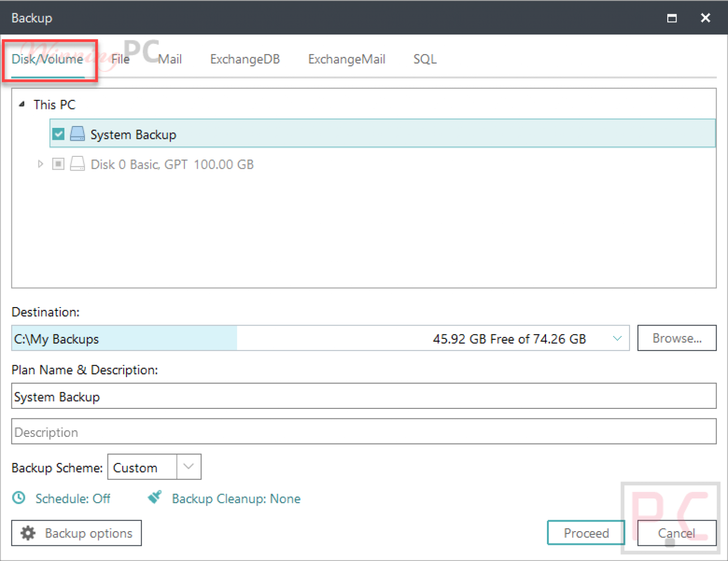Select the System Backup tree row
The height and width of the screenshot is (561, 728).
pyautogui.click(x=382, y=134)
